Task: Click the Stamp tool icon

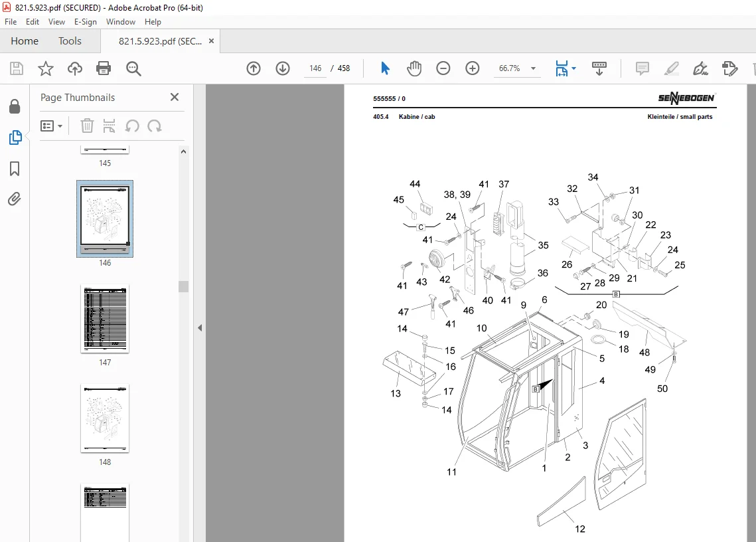Action: tap(729, 68)
